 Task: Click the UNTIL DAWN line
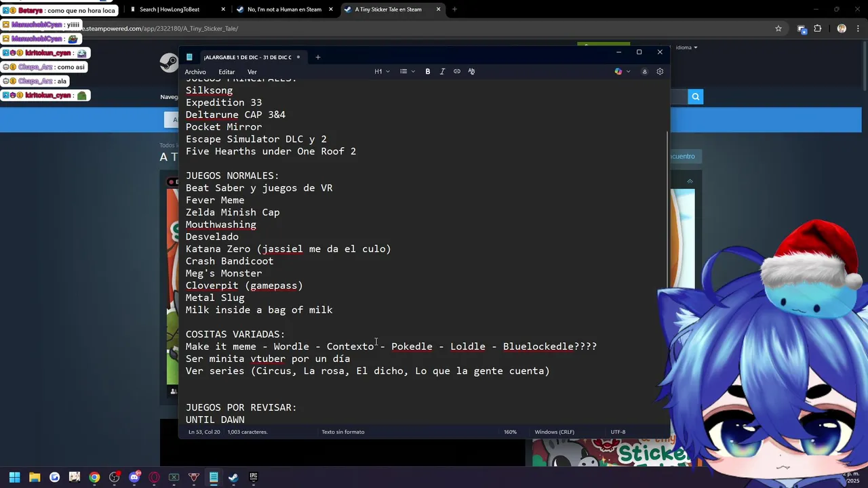coord(215,420)
